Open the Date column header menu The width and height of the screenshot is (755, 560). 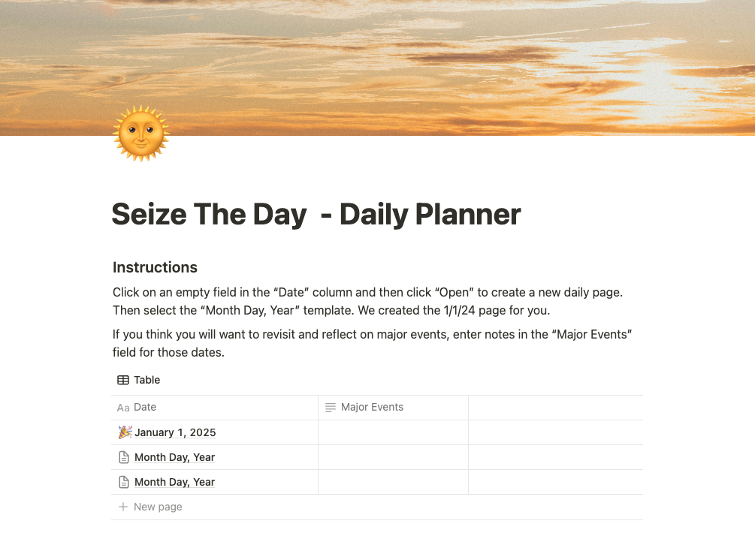point(145,408)
